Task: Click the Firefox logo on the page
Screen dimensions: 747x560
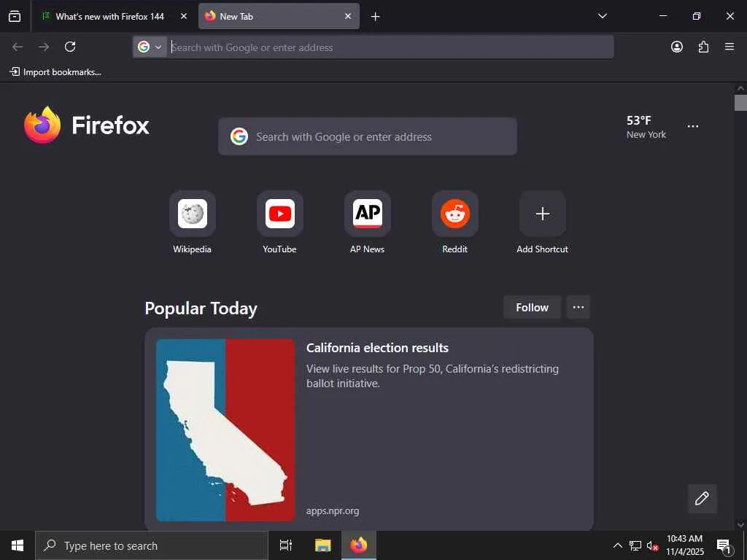Action: (x=87, y=125)
